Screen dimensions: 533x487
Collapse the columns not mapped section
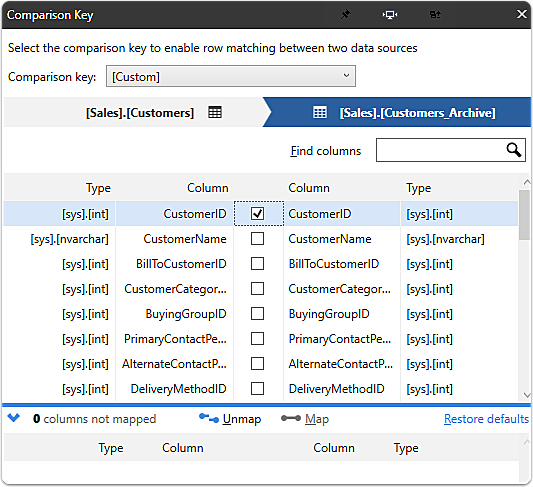14,418
